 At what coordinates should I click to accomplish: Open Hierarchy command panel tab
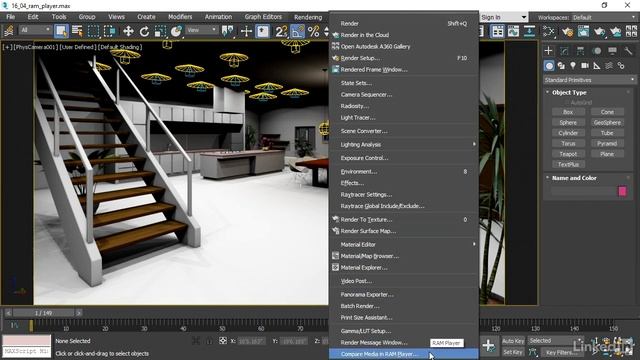[580, 51]
